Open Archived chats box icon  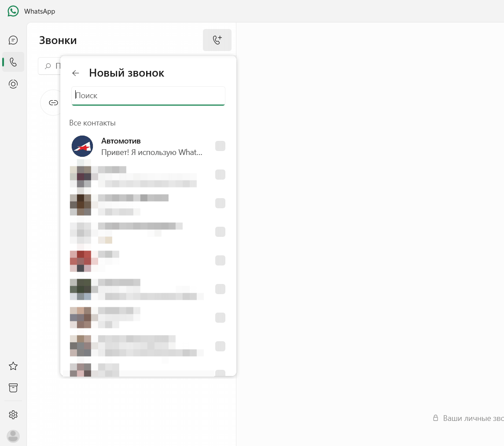pyautogui.click(x=13, y=388)
